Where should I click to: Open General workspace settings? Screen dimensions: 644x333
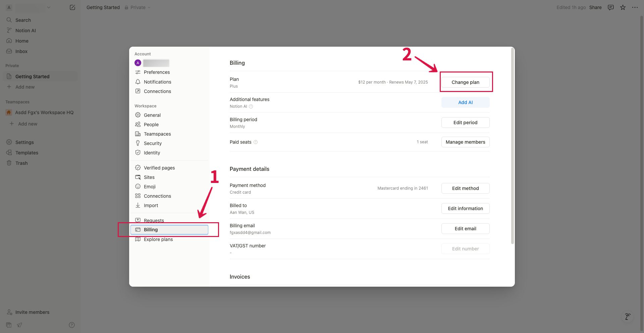(x=169, y=115)
